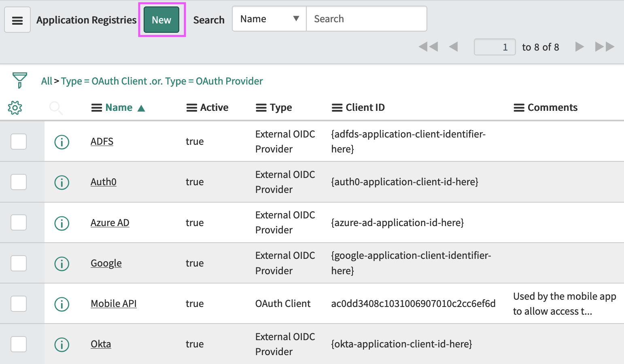The image size is (624, 364).
Task: Tick the Azure AD row checkbox
Action: coord(19,222)
